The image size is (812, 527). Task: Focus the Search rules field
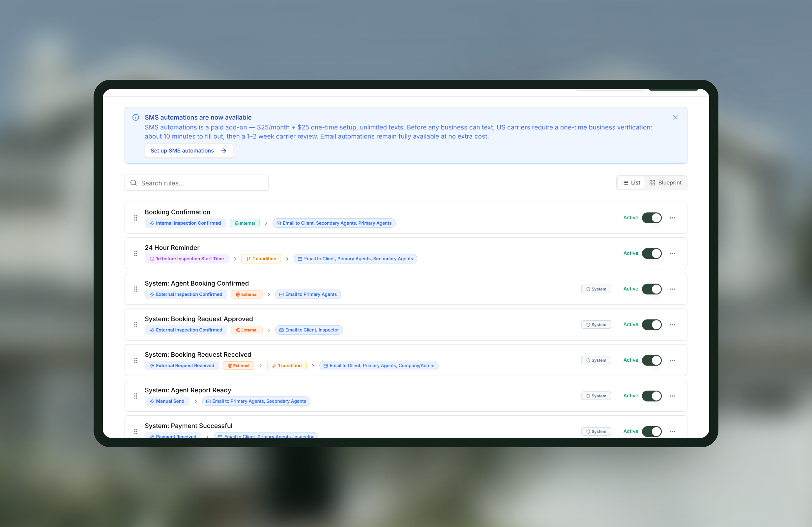(196, 183)
